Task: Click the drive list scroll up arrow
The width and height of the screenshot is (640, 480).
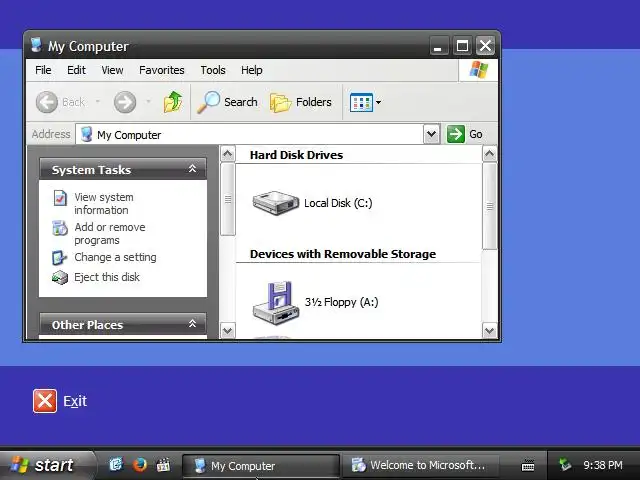Action: click(490, 154)
